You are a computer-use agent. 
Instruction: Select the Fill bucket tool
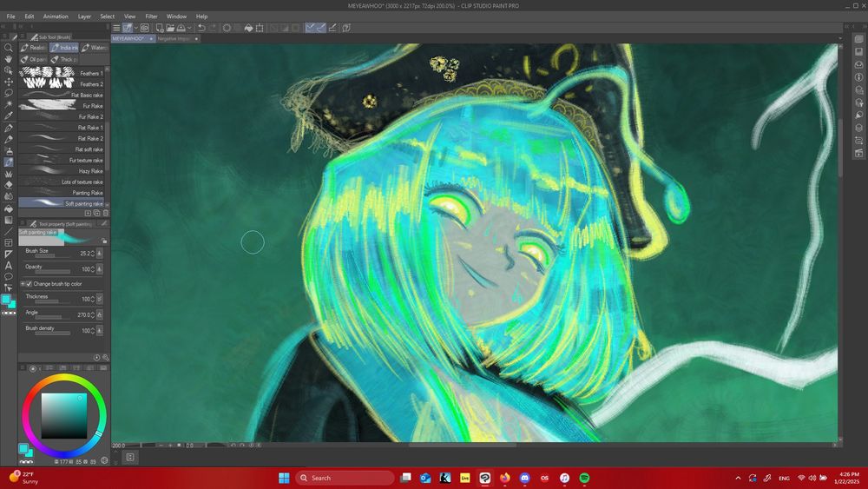click(9, 208)
